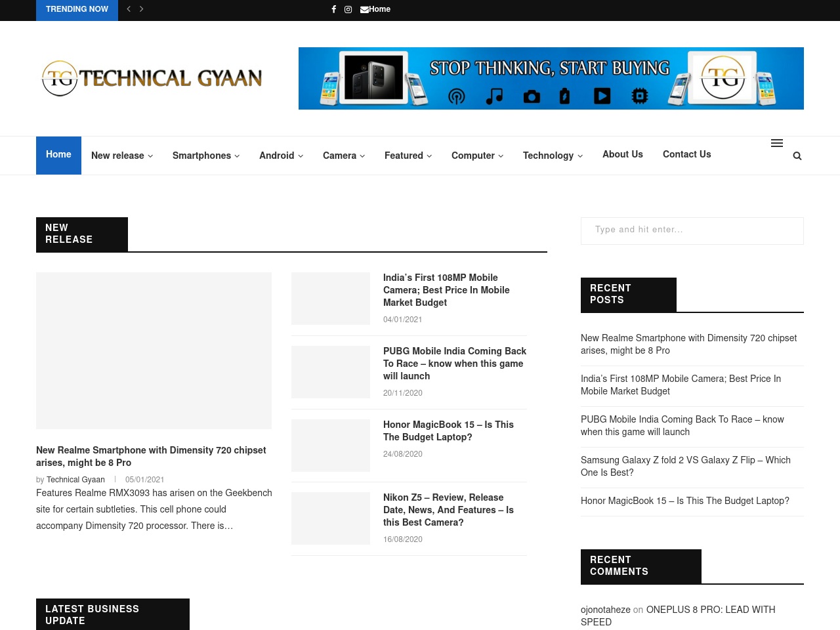This screenshot has width=840, height=630.
Task: Expand the New release menu
Action: (122, 156)
